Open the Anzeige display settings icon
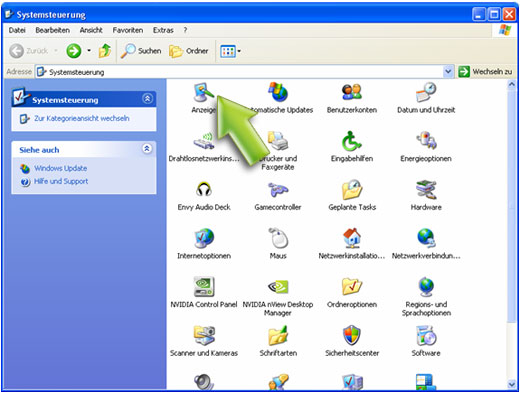The image size is (520, 393). click(x=203, y=93)
